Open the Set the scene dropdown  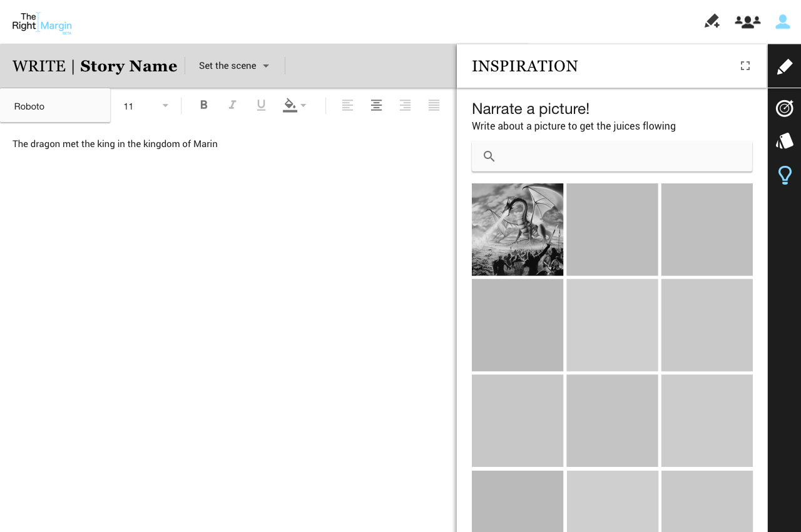234,66
